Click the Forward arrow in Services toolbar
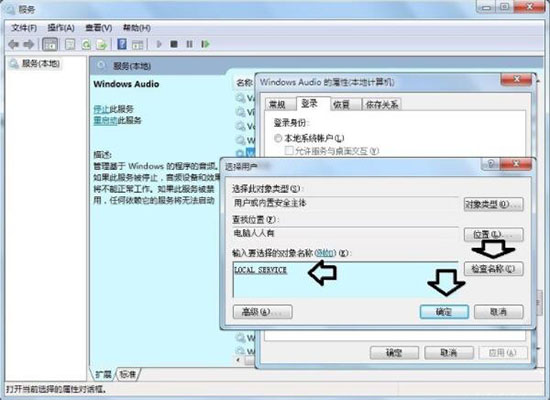This screenshot has width=550, height=400. [x=29, y=44]
